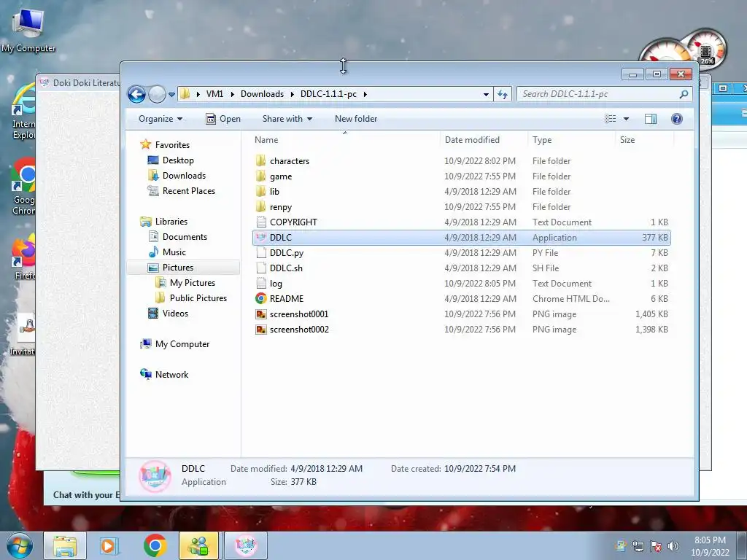Open Explorer help
This screenshot has width=747, height=560.
click(676, 119)
